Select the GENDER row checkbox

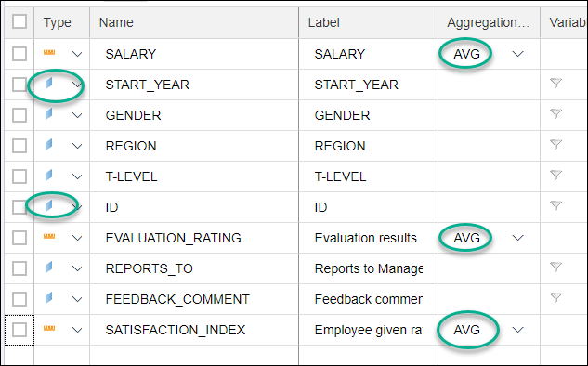[20, 115]
